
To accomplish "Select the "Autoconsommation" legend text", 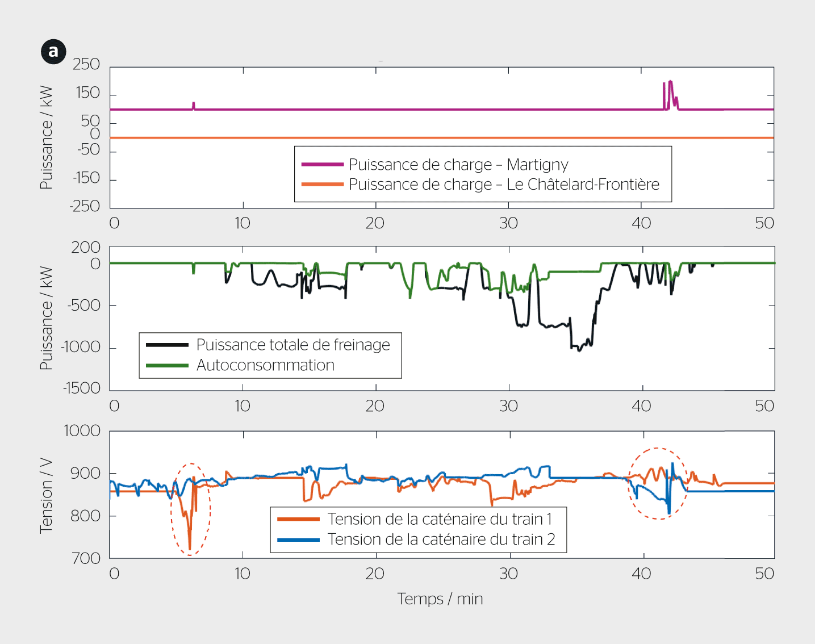I will tap(265, 365).
